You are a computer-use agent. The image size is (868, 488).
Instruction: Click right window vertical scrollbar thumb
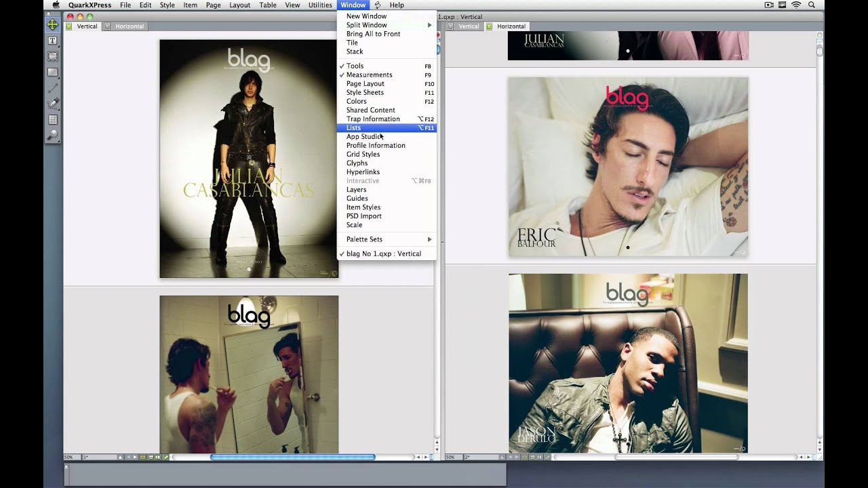click(819, 51)
